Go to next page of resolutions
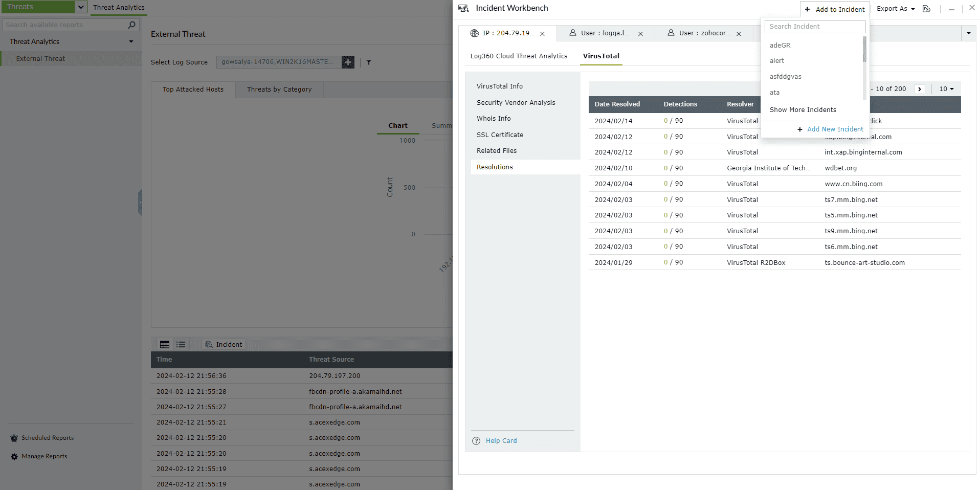The height and width of the screenshot is (490, 980). pyautogui.click(x=920, y=89)
